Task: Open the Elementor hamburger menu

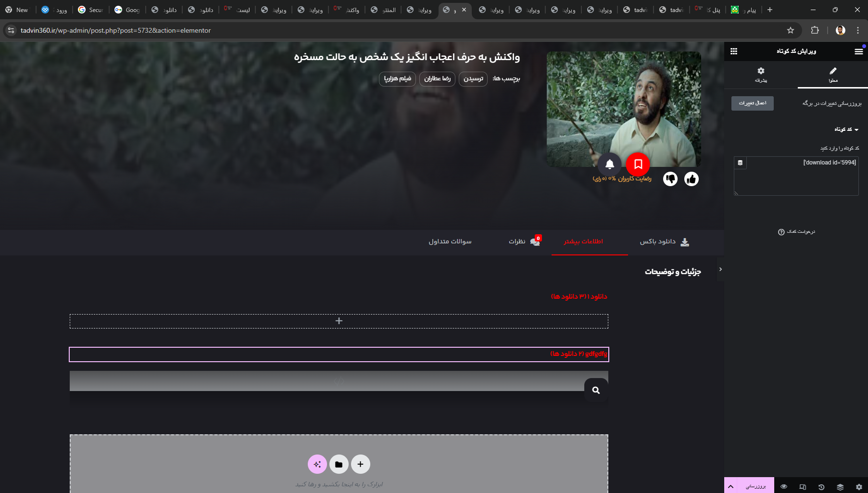Action: coord(858,51)
